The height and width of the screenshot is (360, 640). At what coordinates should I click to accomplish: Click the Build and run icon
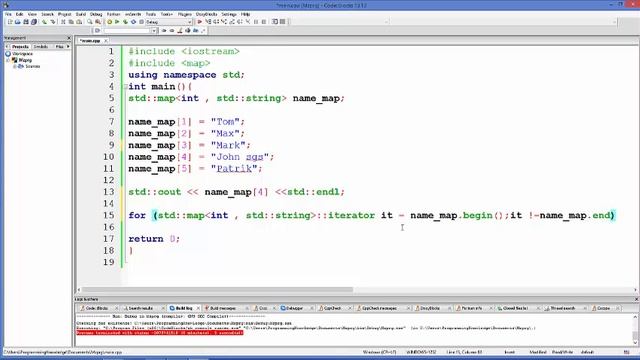(125, 22)
